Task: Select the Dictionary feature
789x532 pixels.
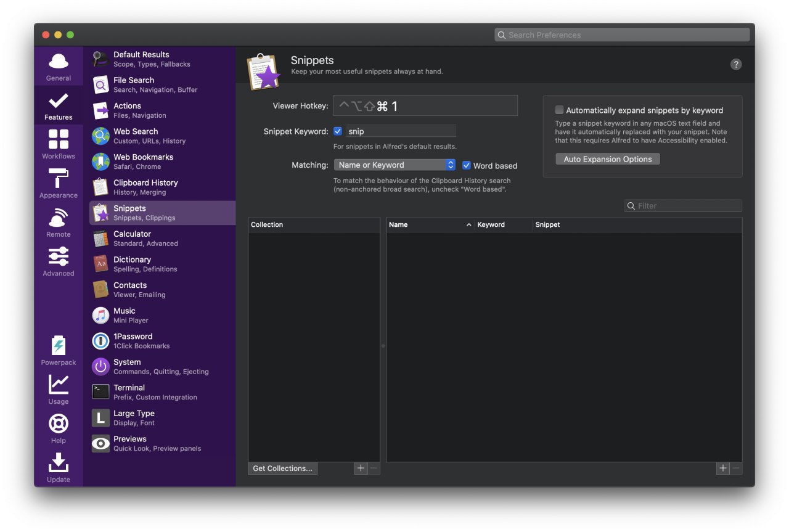Action: [162, 264]
